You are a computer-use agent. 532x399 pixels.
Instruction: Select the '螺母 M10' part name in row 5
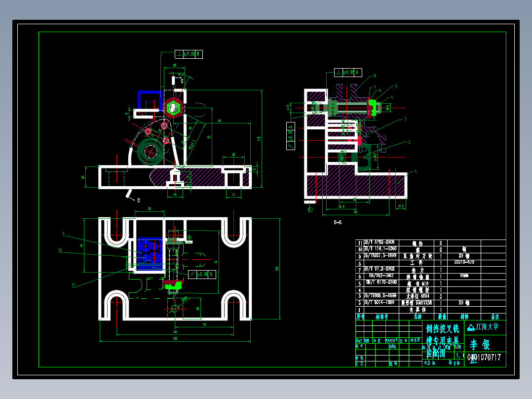[x=418, y=283]
